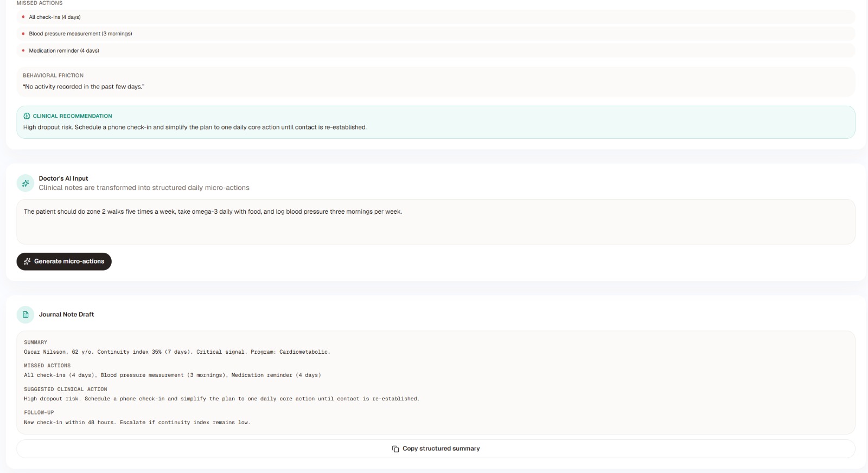This screenshot has height=473, width=868.
Task: Click the Clinical Recommendation brain icon
Action: (x=27, y=116)
